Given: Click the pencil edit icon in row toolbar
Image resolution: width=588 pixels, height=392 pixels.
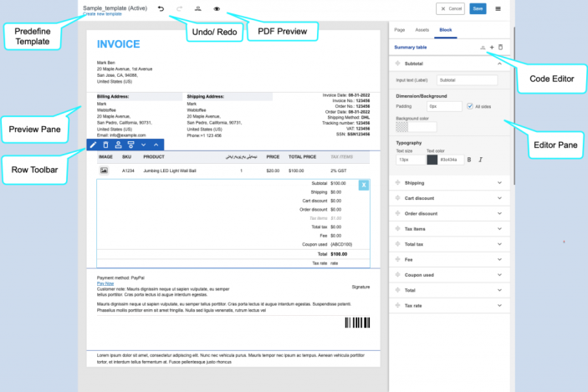Looking at the screenshot, I should [x=94, y=145].
